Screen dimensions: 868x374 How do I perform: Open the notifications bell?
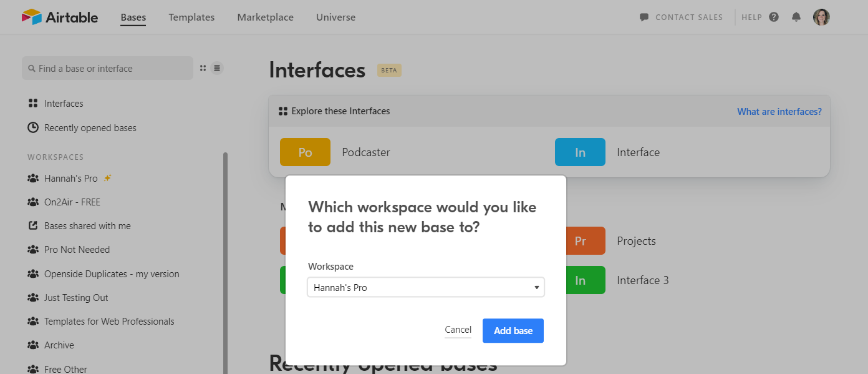click(x=796, y=17)
